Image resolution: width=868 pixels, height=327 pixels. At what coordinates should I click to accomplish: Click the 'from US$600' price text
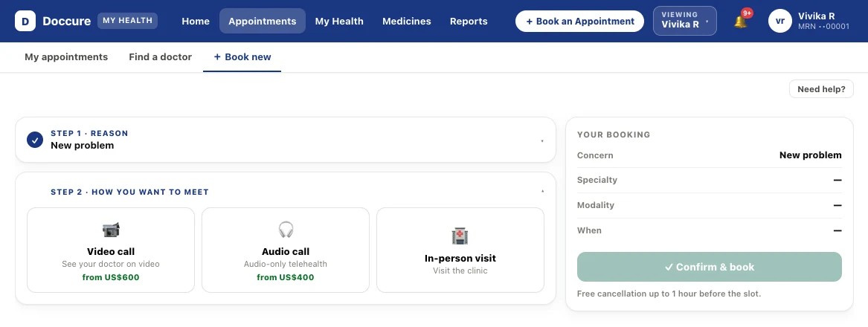(111, 277)
